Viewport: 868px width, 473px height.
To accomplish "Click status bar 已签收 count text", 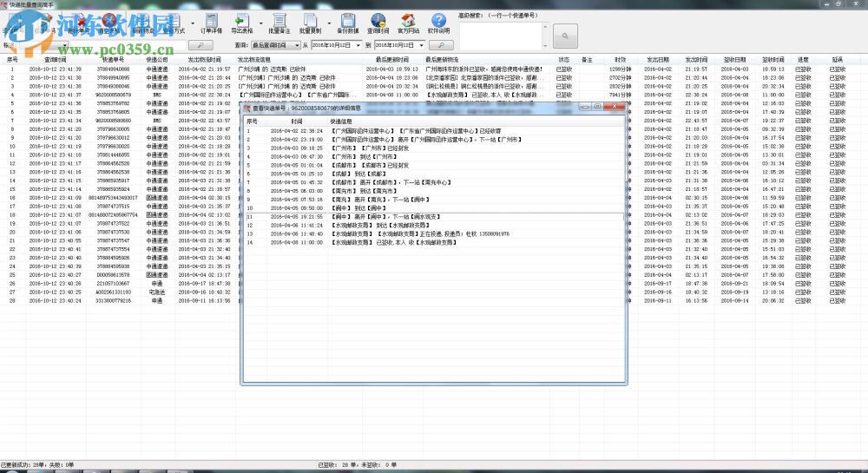I will pos(357,464).
